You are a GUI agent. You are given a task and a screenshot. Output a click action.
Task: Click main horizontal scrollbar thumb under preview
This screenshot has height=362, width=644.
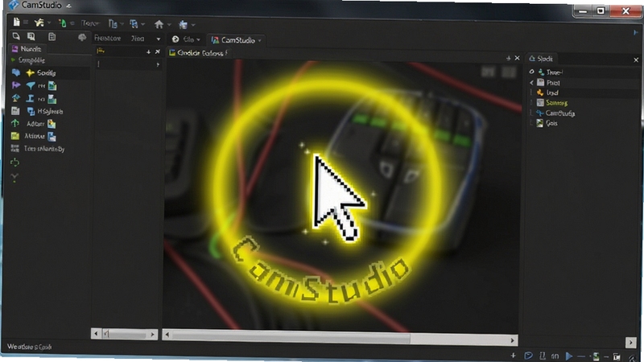point(291,338)
